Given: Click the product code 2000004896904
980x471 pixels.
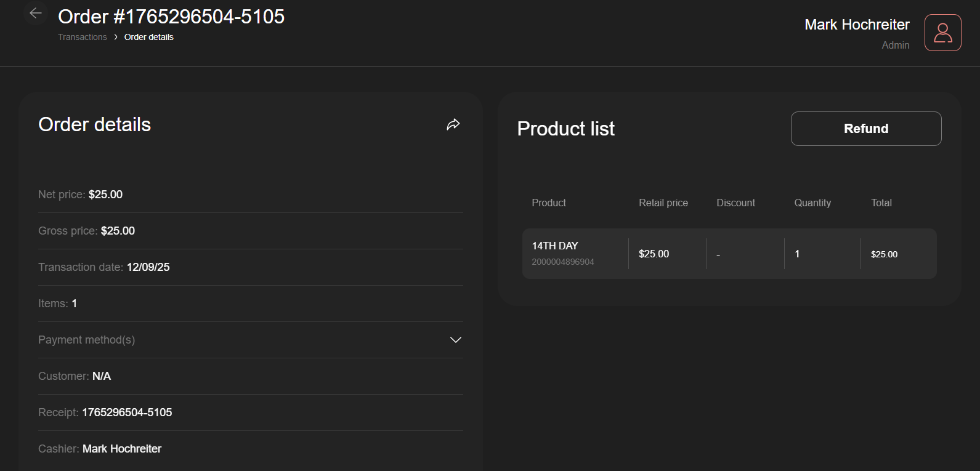Looking at the screenshot, I should (x=563, y=262).
